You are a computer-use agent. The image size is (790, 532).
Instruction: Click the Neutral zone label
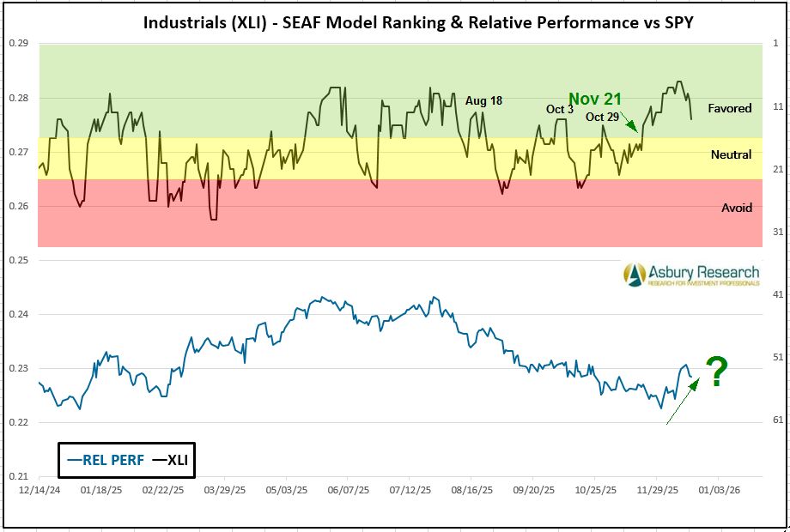click(x=731, y=154)
